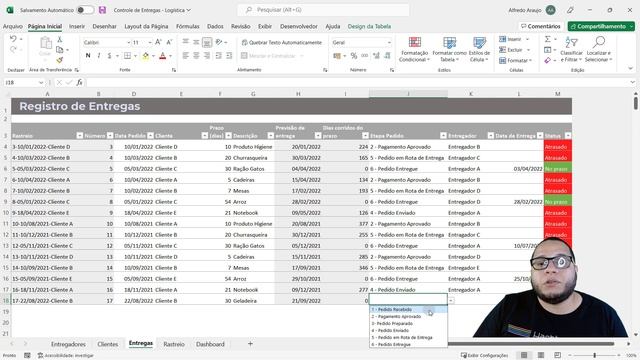Toggle Quebrar Texto Automaticamente

click(x=282, y=42)
